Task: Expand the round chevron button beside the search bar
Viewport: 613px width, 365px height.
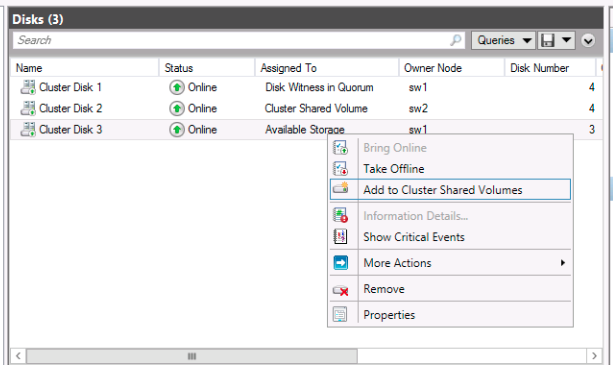Action: pos(588,40)
